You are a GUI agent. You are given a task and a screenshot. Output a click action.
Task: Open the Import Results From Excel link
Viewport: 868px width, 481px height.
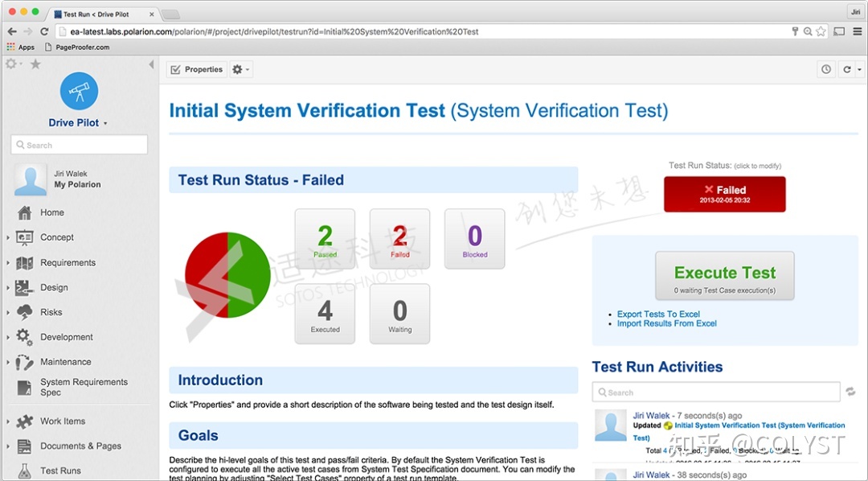click(666, 323)
